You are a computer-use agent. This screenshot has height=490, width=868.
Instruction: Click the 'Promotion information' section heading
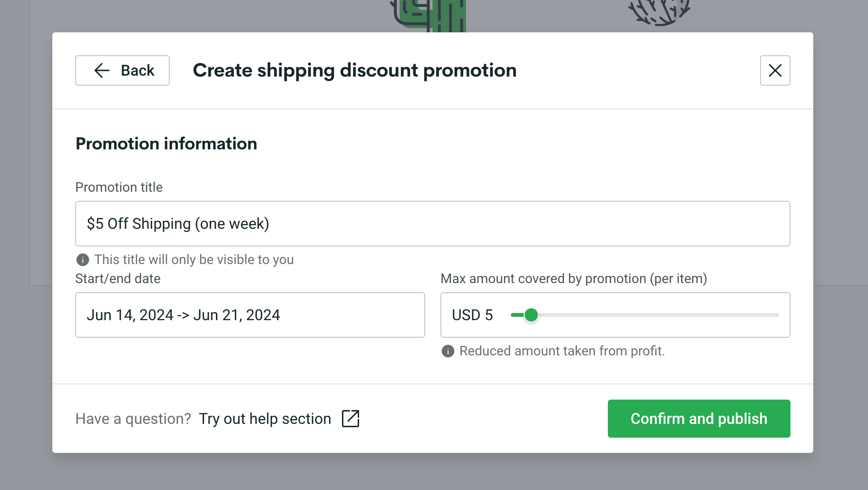coord(166,143)
